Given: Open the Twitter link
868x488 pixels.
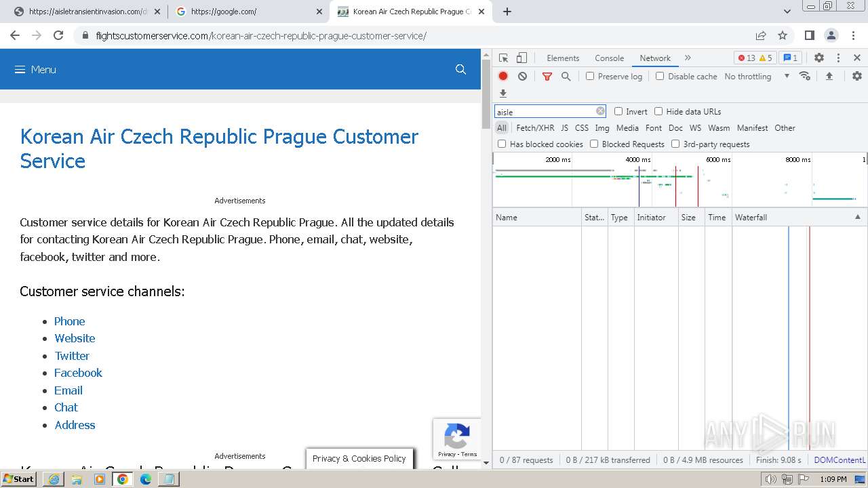Looking at the screenshot, I should [x=72, y=356].
